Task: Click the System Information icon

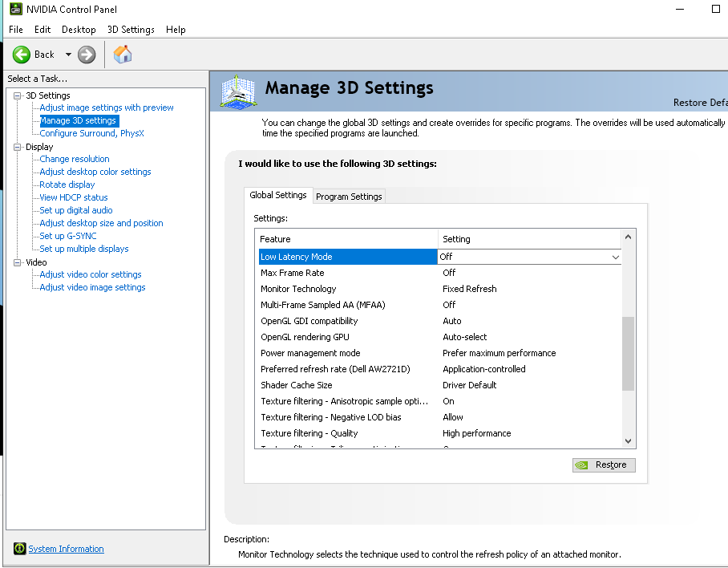Action: [x=19, y=549]
